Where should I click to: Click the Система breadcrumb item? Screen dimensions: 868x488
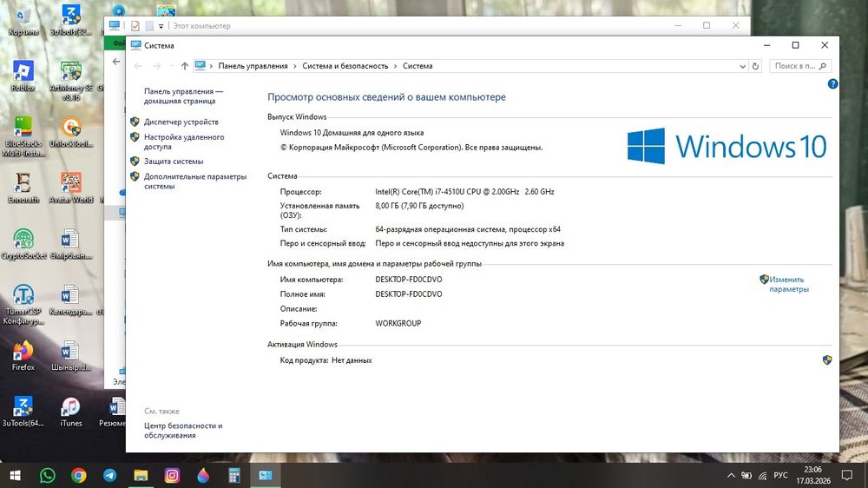[418, 66]
